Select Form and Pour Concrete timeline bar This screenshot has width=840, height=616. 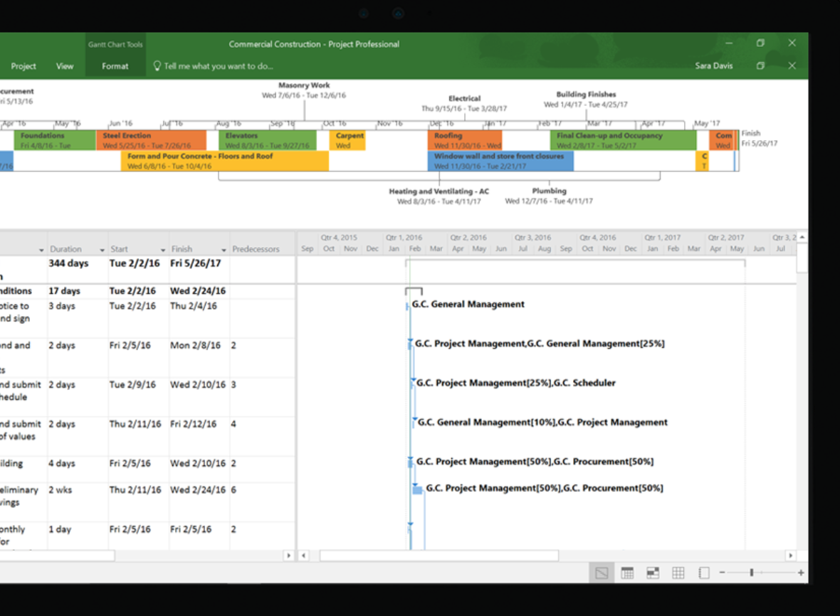click(225, 161)
